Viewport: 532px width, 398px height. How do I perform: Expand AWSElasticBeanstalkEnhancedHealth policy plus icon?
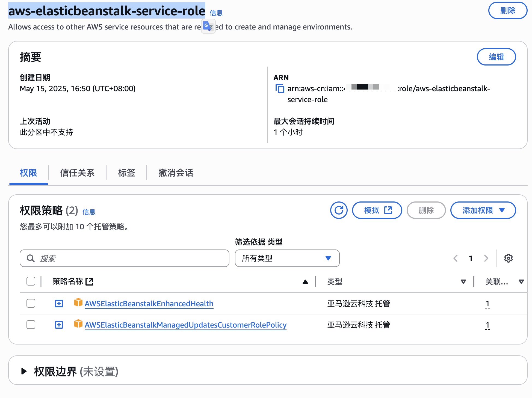(x=59, y=304)
